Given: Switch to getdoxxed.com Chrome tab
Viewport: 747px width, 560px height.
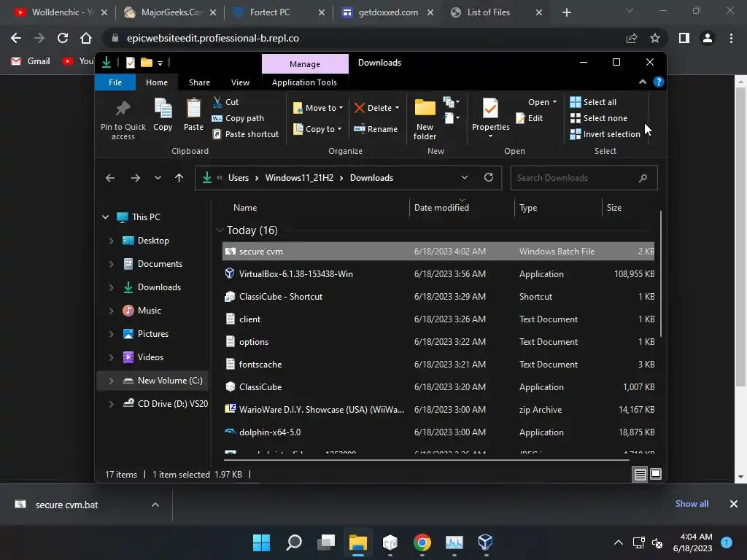Looking at the screenshot, I should tap(387, 12).
